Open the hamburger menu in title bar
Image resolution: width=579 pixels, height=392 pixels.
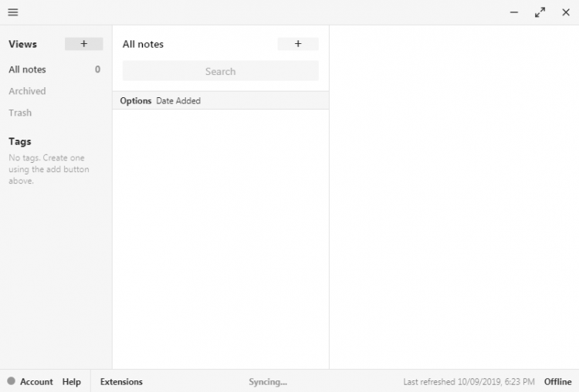[x=13, y=12]
